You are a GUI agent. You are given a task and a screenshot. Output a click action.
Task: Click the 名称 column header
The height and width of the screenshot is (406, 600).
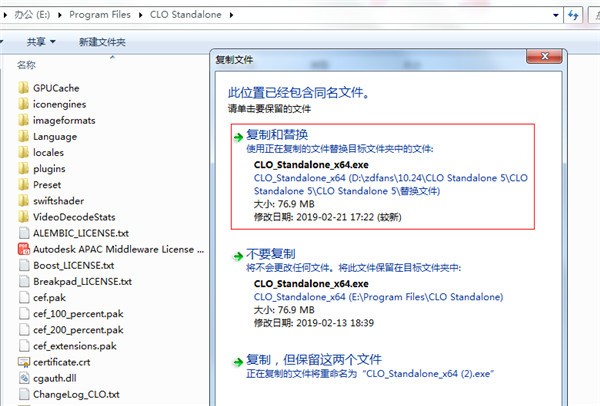[x=26, y=65]
